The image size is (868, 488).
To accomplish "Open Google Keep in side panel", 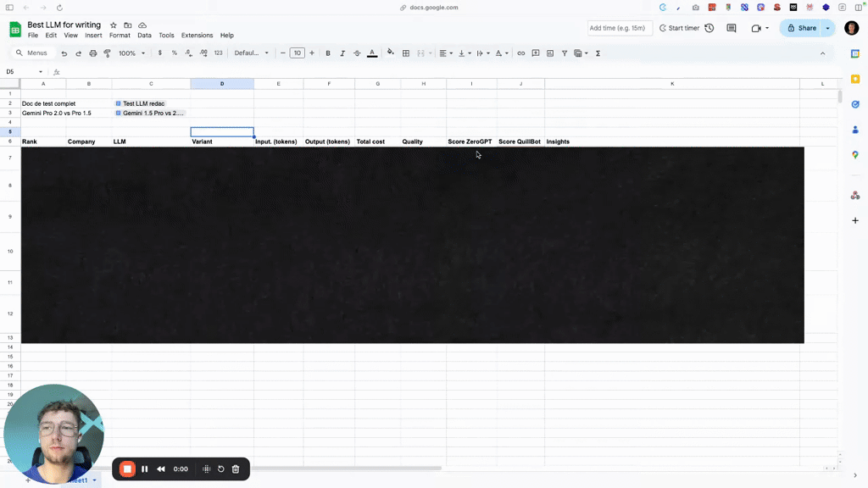I will coord(855,79).
